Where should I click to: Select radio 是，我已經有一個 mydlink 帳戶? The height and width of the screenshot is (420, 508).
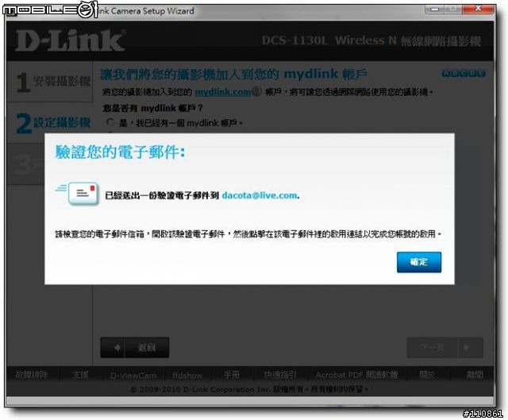click(110, 122)
